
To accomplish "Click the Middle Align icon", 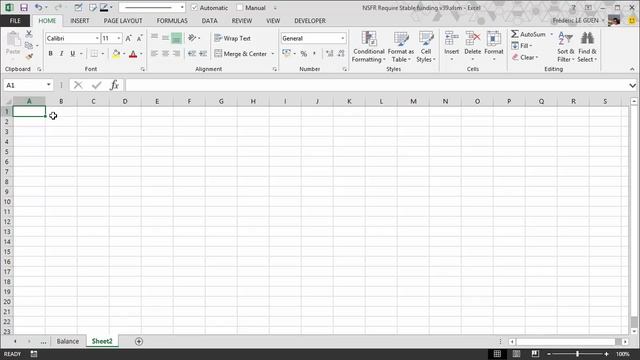I will (165, 38).
